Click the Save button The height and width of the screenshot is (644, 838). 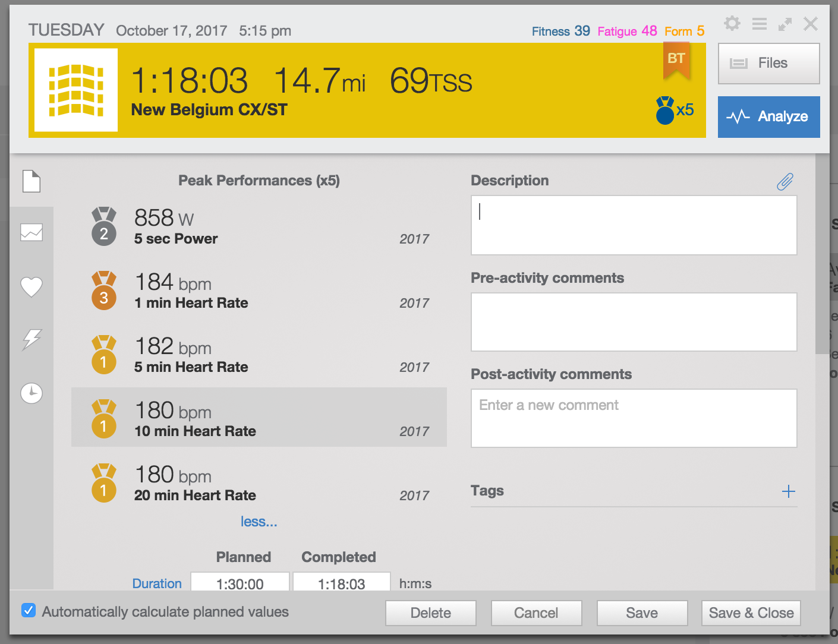point(642,613)
